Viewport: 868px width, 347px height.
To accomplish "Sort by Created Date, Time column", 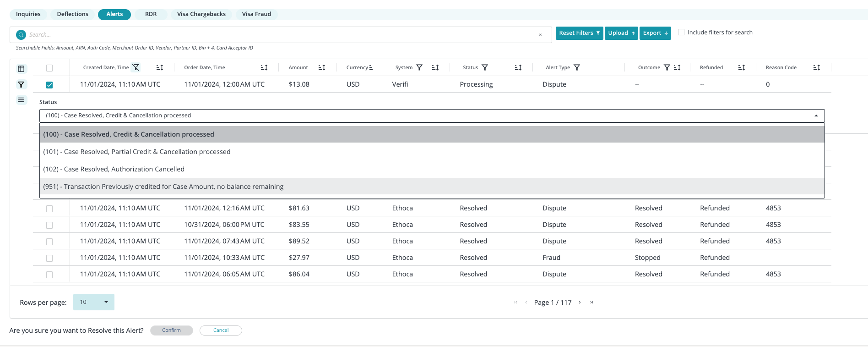I will click(x=160, y=67).
